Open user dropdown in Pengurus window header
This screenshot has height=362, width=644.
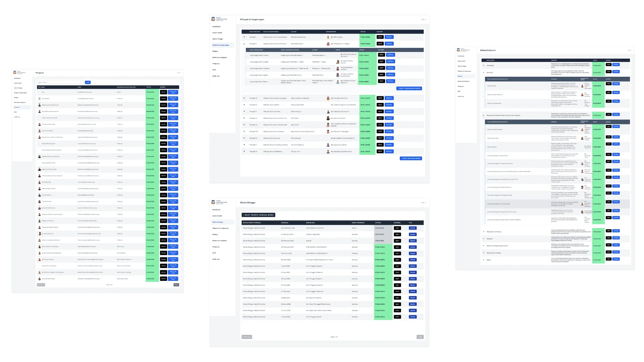[179, 73]
